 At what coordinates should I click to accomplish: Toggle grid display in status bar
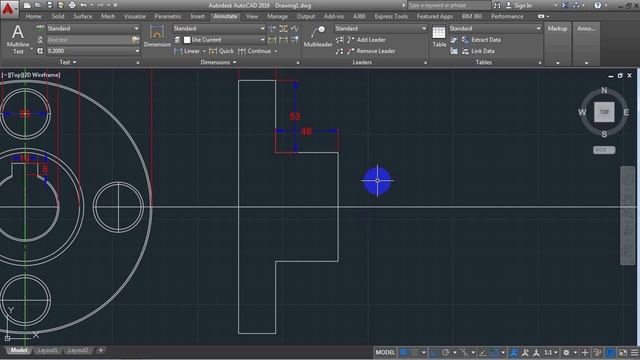tap(403, 352)
